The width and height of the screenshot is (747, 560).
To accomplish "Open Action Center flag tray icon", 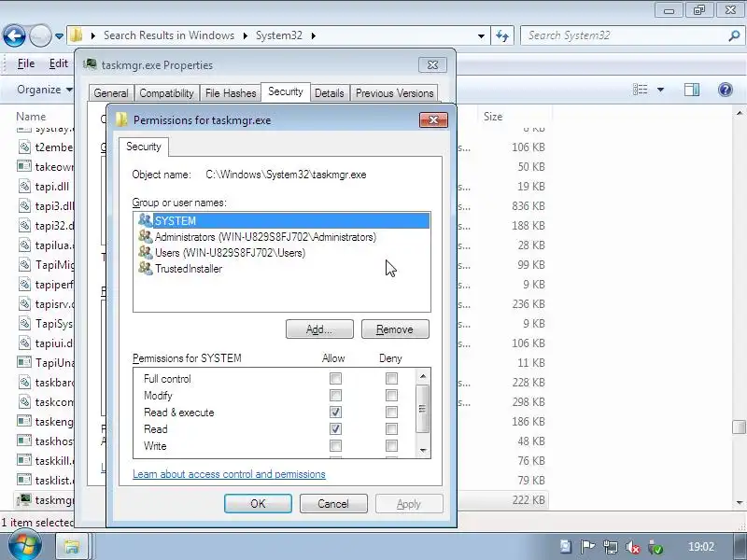I will 587,547.
